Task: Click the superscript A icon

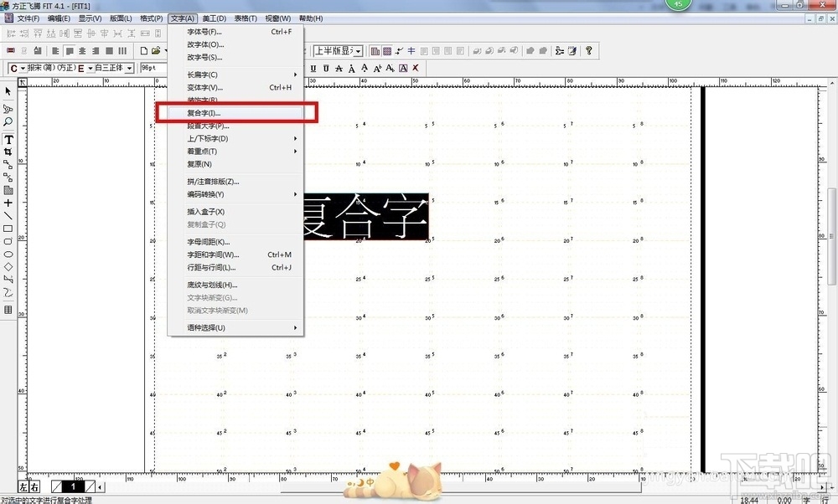Action: 377,68
